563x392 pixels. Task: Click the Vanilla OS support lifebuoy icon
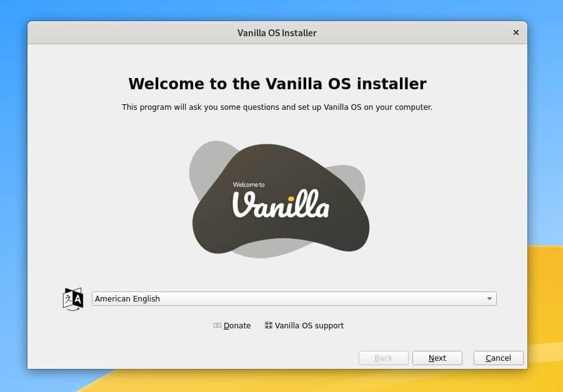[x=268, y=325]
